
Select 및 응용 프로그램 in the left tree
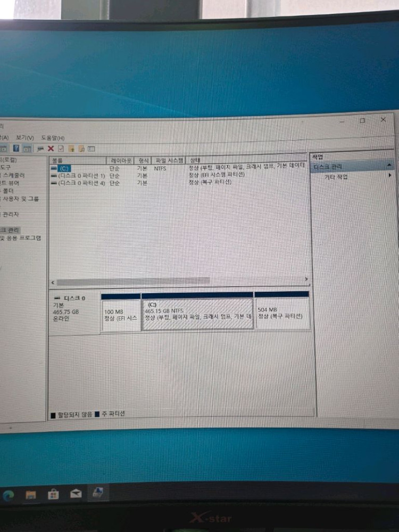click(x=20, y=238)
